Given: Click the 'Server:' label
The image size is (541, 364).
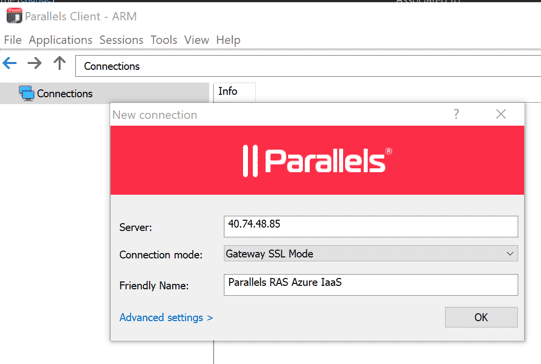Looking at the screenshot, I should click(x=136, y=227).
